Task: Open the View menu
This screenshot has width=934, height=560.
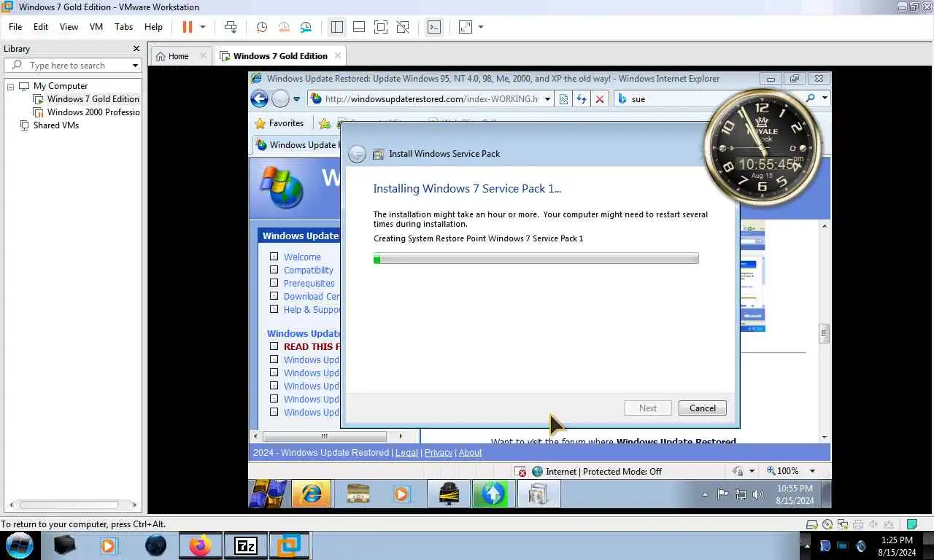Action: pyautogui.click(x=69, y=27)
